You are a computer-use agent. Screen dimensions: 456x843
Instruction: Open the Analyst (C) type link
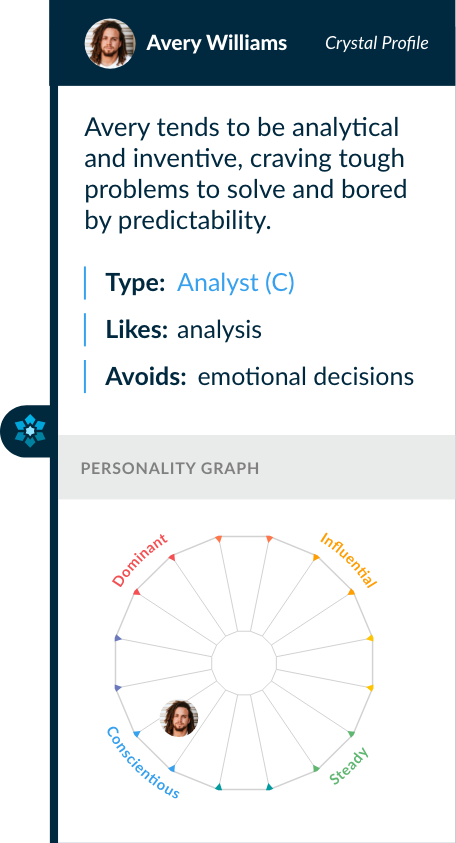click(236, 283)
